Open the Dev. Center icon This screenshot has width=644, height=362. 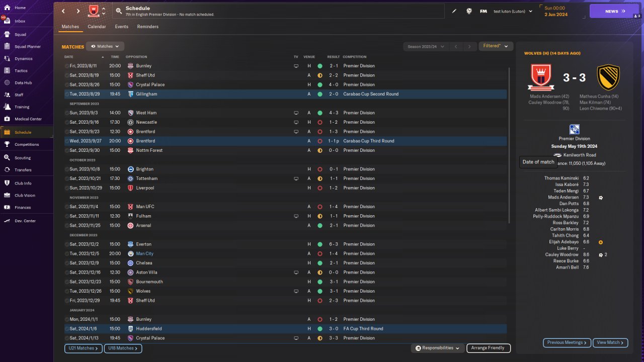point(7,221)
